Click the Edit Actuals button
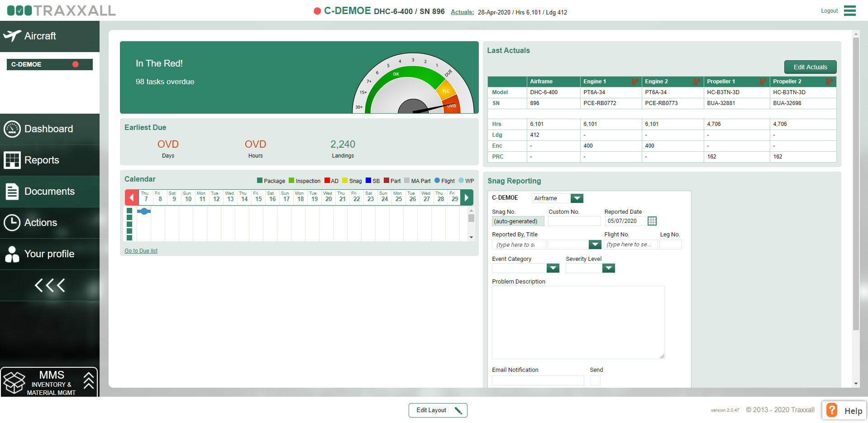Screen dimensions: 868x423 [810, 67]
